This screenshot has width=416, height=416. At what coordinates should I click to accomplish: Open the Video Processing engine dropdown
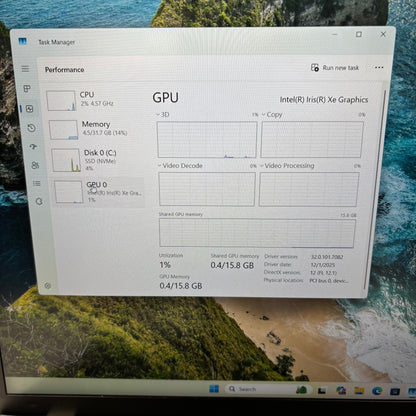tap(287, 166)
